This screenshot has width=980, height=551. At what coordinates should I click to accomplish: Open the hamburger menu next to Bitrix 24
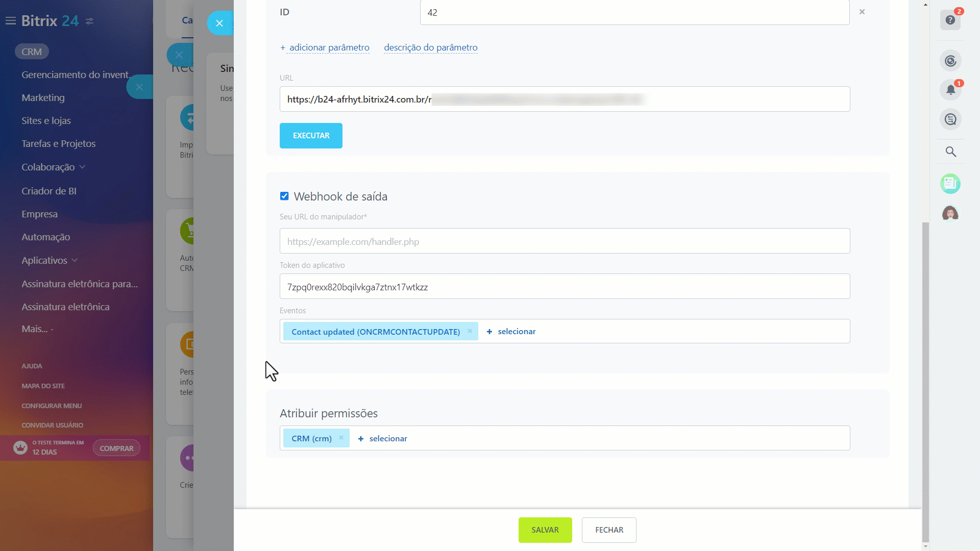[x=11, y=20]
